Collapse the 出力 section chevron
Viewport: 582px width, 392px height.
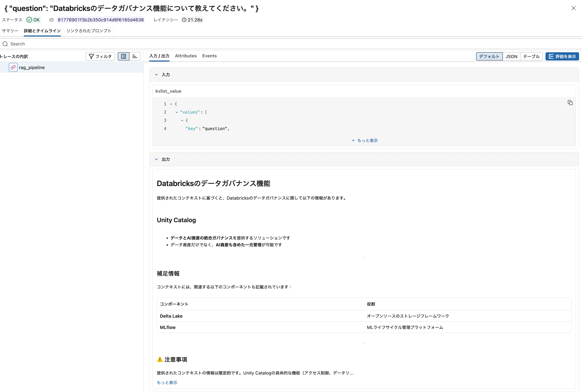[x=156, y=159]
